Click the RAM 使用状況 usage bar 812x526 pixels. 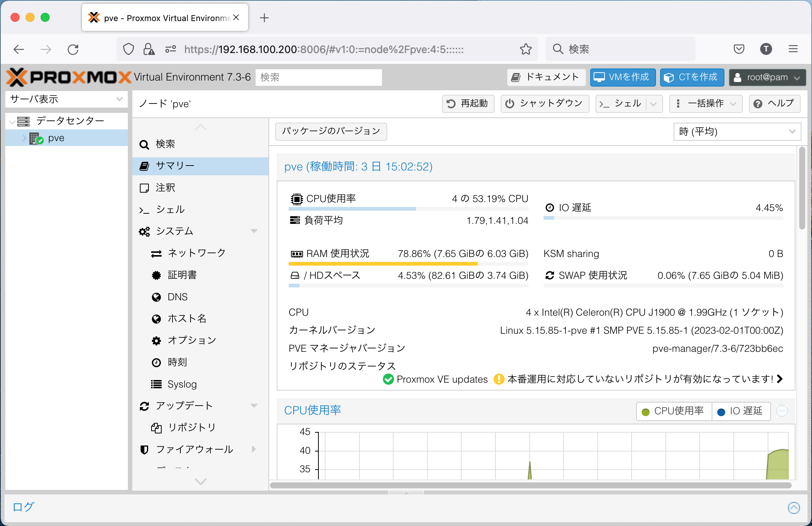tap(409, 264)
